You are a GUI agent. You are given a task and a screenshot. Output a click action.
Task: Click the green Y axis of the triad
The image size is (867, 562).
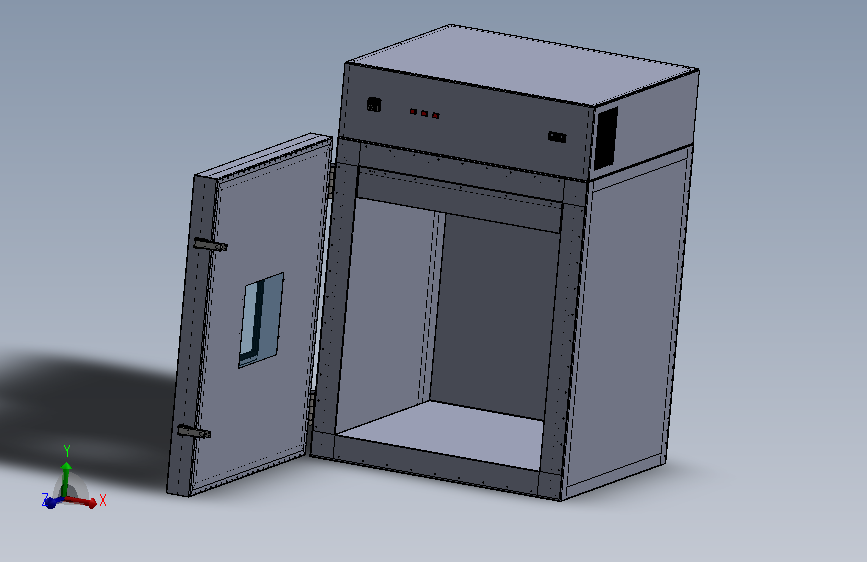click(66, 479)
